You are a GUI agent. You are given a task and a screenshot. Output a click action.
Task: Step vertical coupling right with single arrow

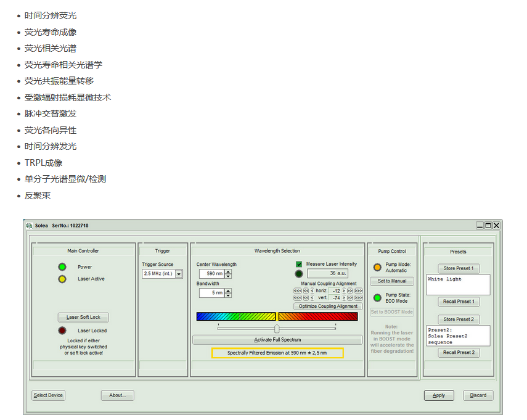pyautogui.click(x=343, y=297)
